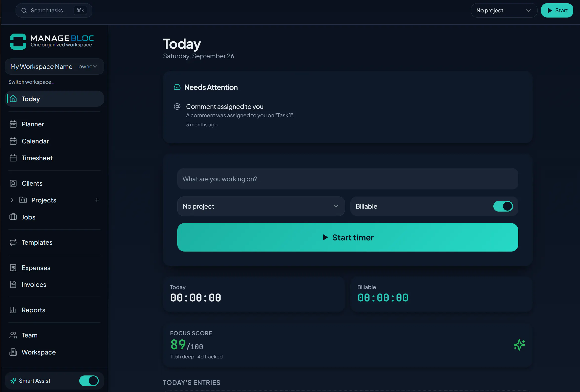Toggle the Smart Assist switch
This screenshot has height=392, width=580.
[x=89, y=381]
